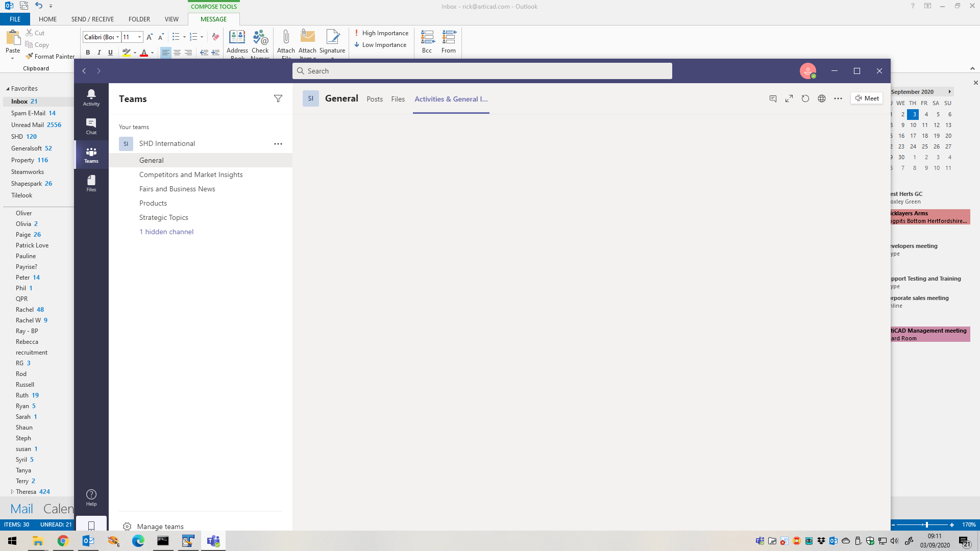
Task: Open numbering list dropdown arrow
Action: click(202, 37)
